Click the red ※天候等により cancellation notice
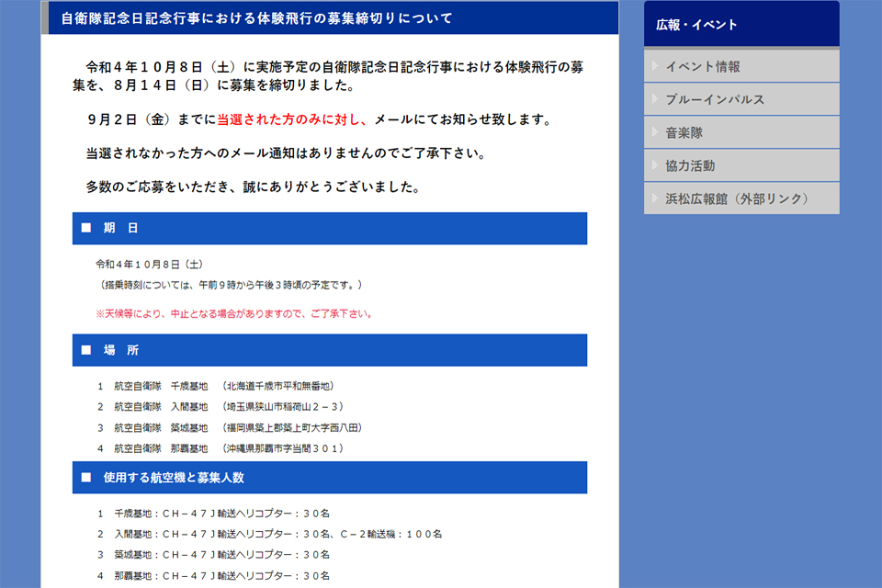Image resolution: width=882 pixels, height=588 pixels. pos(234,314)
